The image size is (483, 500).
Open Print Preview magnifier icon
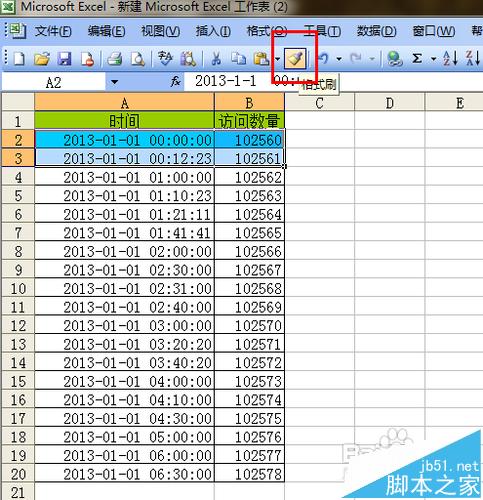pos(138,59)
